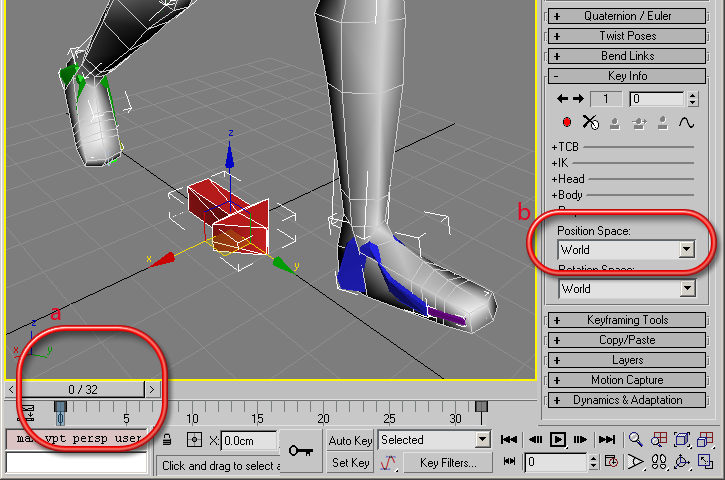Click the curve icon next to Set Key

388,462
